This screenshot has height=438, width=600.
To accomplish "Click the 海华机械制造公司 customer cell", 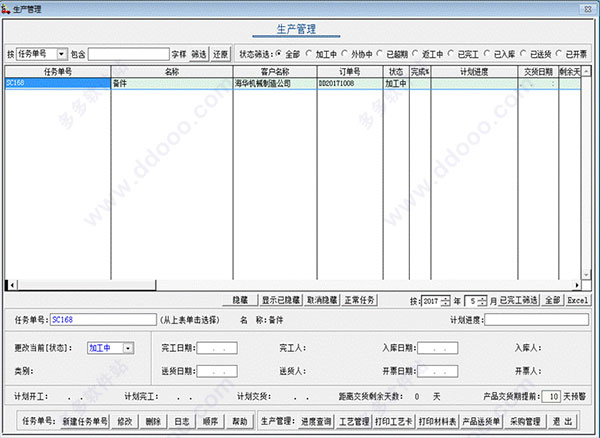I will tap(275, 83).
